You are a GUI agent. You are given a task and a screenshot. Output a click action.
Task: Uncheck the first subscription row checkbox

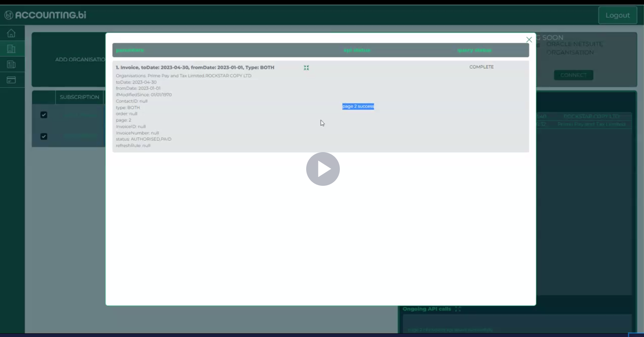click(44, 115)
